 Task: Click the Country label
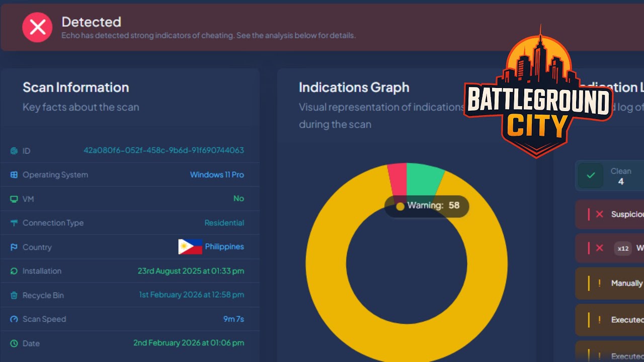coord(37,247)
